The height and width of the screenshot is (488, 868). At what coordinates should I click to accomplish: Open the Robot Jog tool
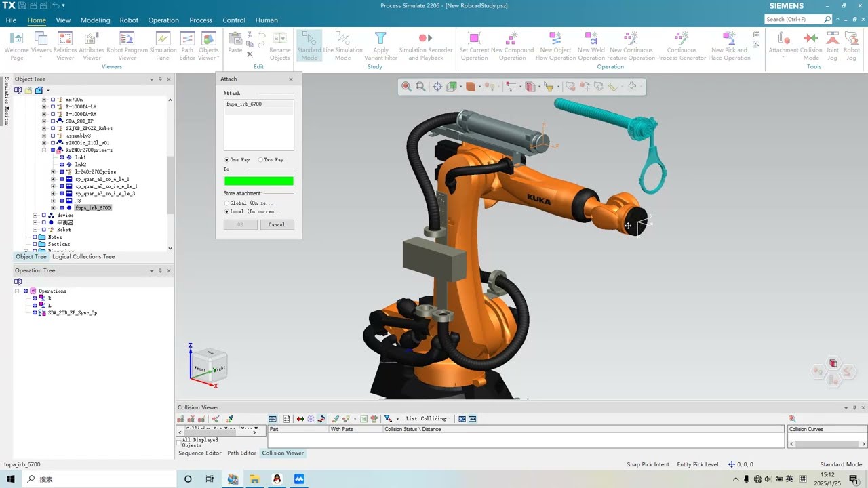click(852, 45)
